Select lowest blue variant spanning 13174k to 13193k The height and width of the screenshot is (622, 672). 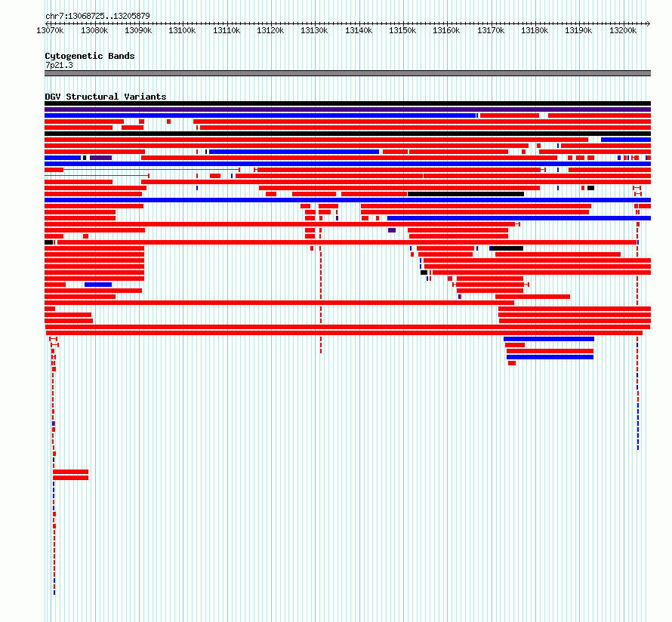coord(550,357)
